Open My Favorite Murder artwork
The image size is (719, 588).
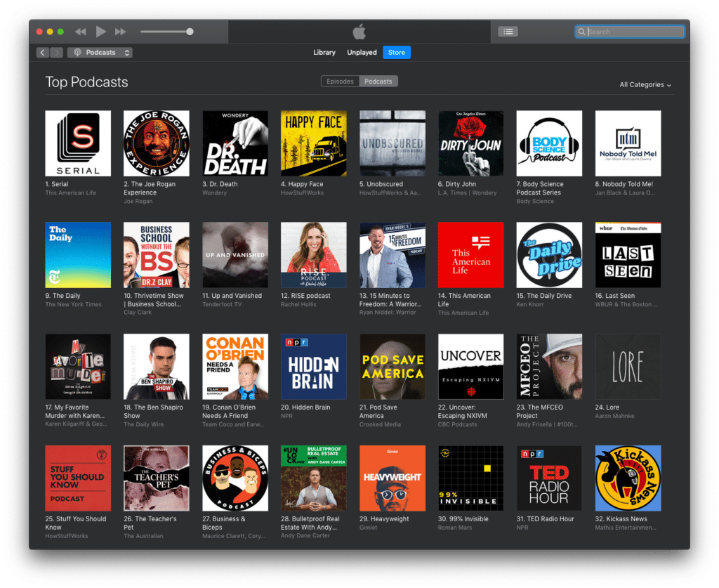coord(78,367)
